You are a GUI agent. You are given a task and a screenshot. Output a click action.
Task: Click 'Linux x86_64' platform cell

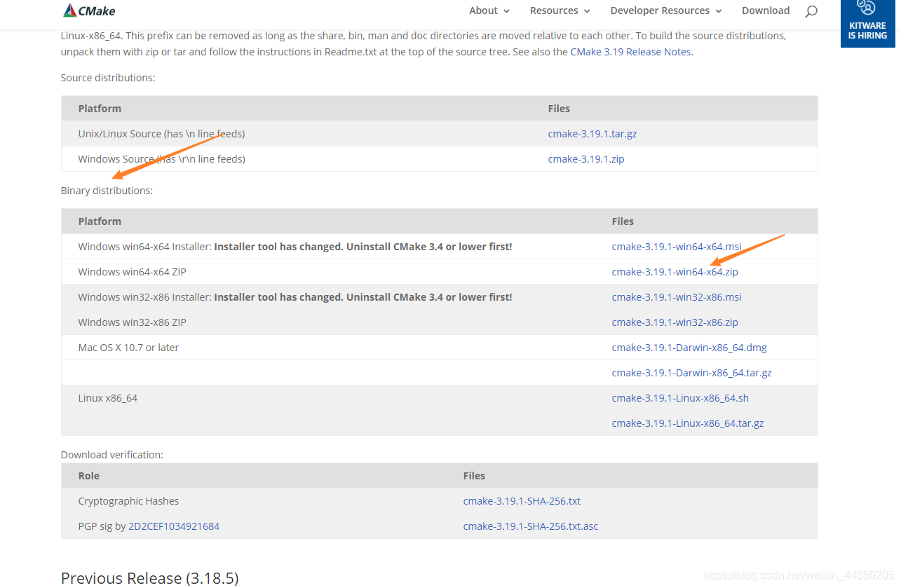(x=108, y=398)
